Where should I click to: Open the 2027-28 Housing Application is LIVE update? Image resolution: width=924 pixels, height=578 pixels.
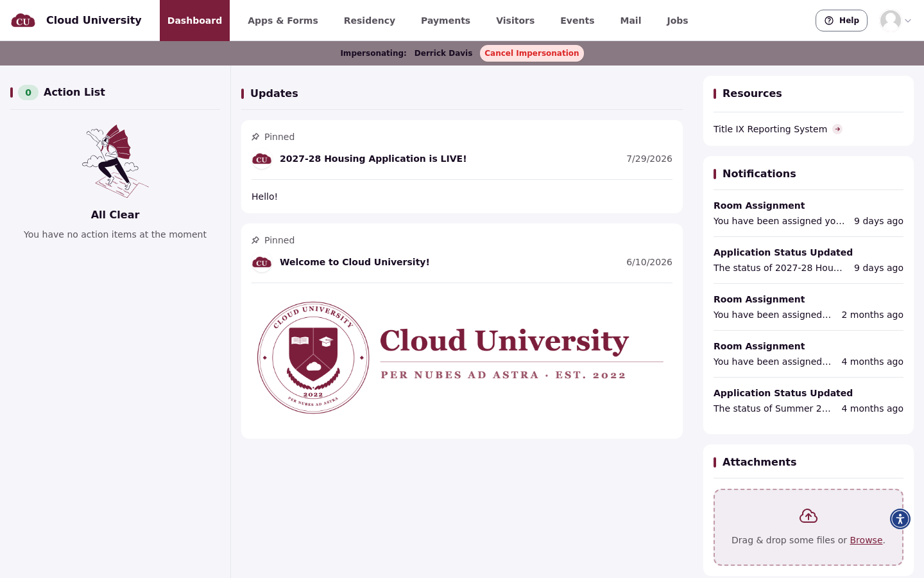pos(373,159)
